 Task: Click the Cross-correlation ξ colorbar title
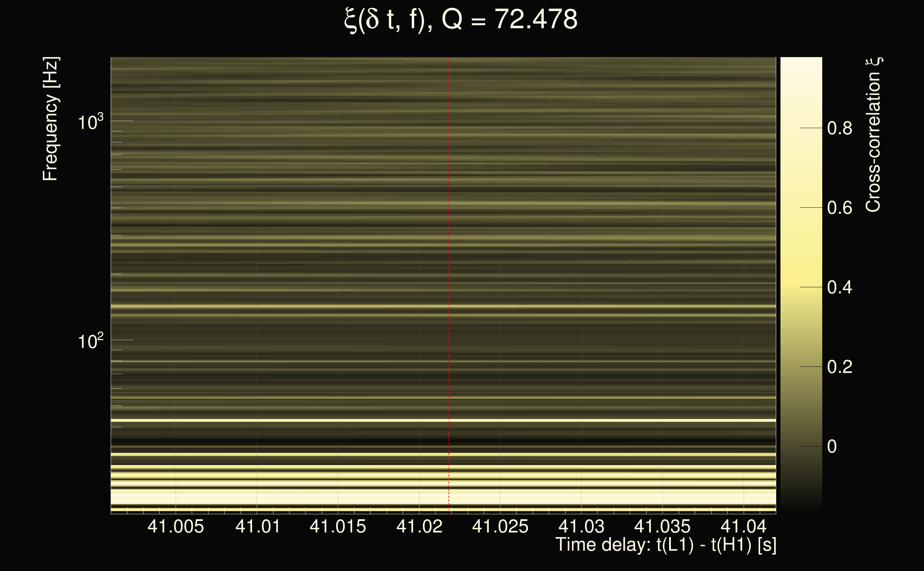(x=873, y=135)
